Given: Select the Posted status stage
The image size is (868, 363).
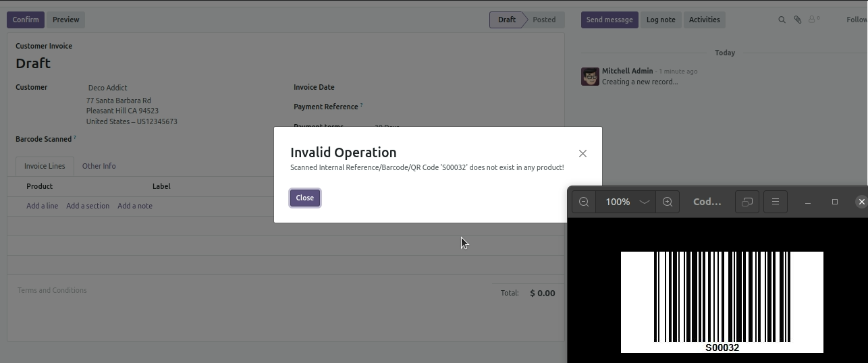Looking at the screenshot, I should (544, 20).
